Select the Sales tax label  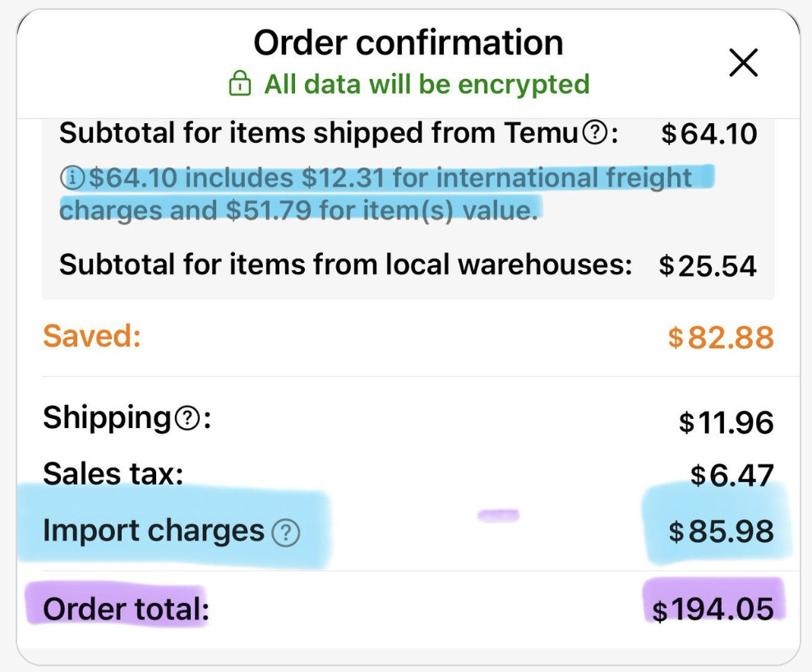click(113, 474)
